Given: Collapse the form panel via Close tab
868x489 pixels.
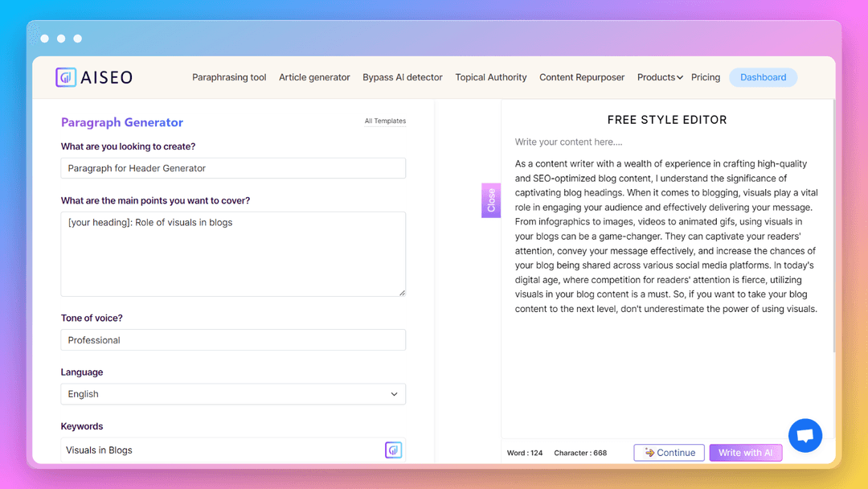Looking at the screenshot, I should point(491,200).
